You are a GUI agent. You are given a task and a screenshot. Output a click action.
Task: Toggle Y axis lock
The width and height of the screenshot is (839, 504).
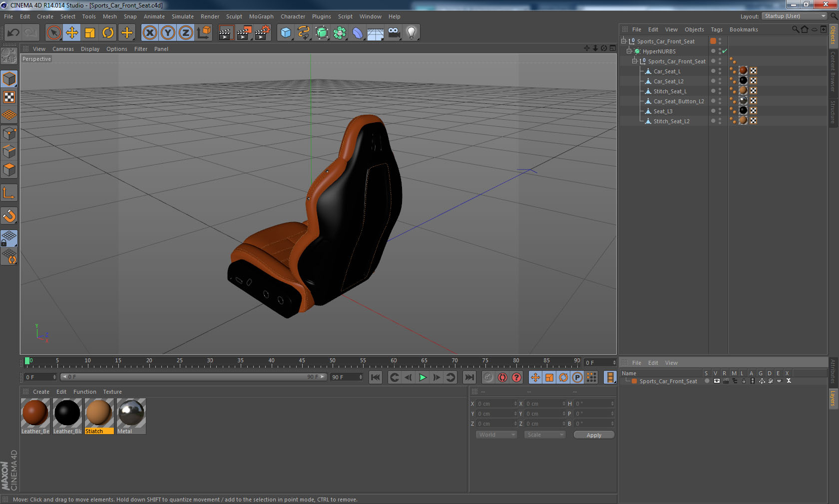click(168, 33)
